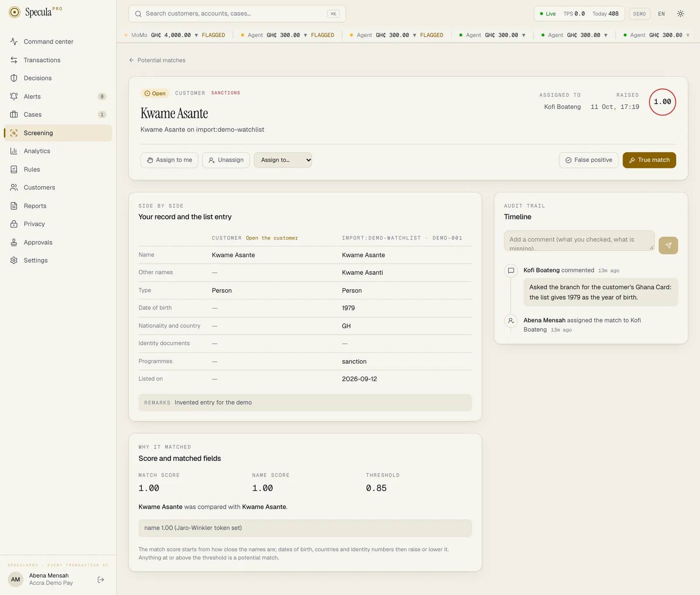700x595 pixels.
Task: Click the Settings gear icon
Action: (14, 260)
